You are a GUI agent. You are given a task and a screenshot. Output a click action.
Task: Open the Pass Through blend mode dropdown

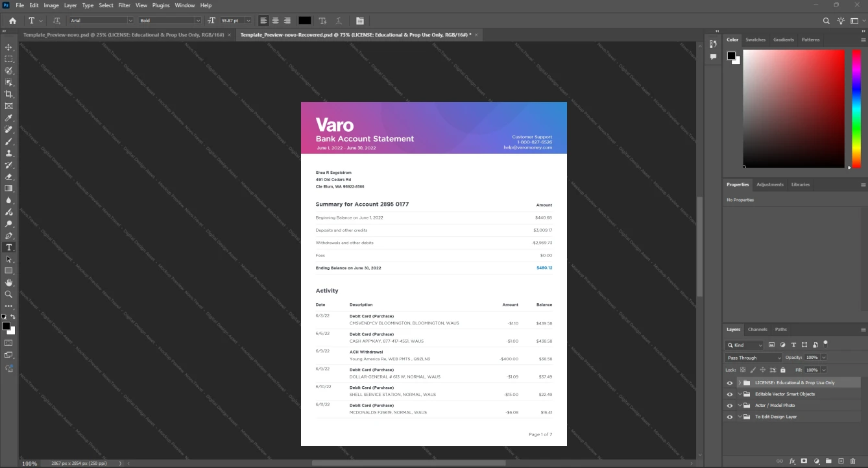pyautogui.click(x=754, y=358)
